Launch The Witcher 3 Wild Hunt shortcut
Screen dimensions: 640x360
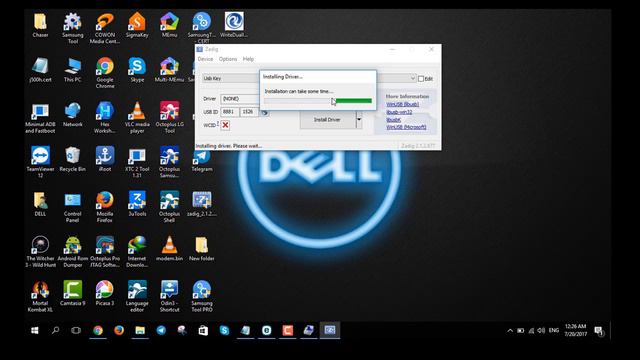[x=40, y=251]
